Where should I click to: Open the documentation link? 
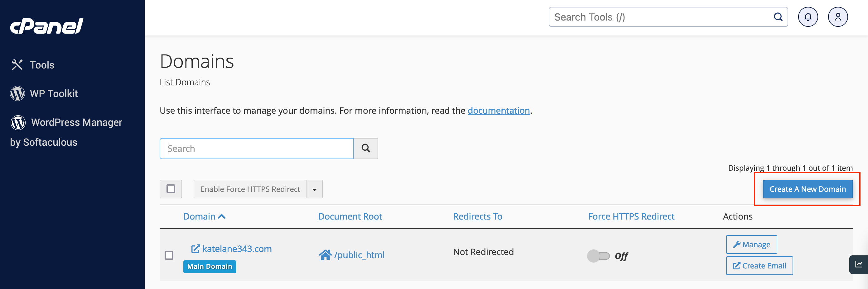pyautogui.click(x=498, y=110)
